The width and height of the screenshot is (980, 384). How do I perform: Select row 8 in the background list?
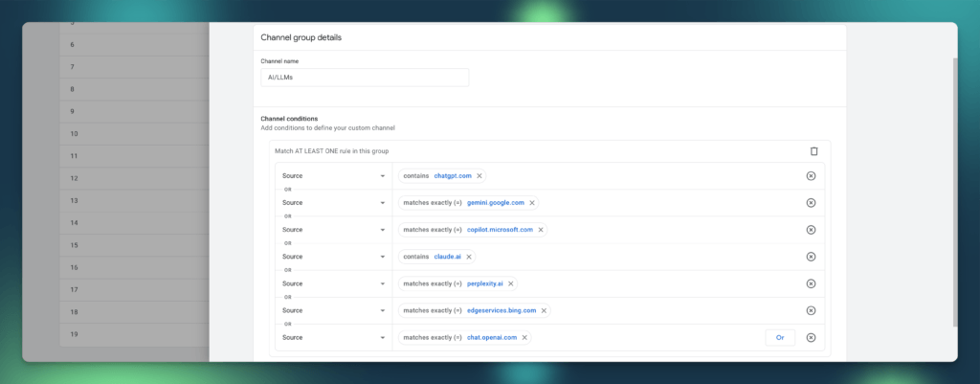coord(134,89)
